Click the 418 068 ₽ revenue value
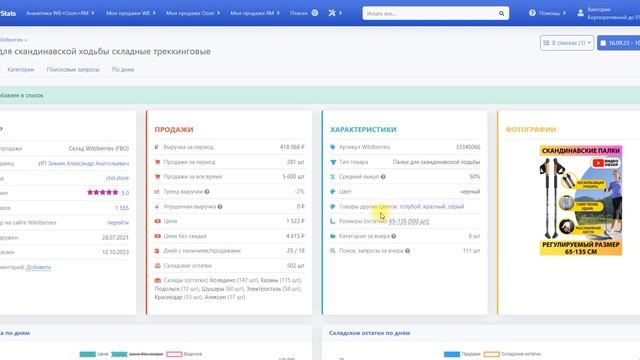Image resolution: width=640 pixels, height=360 pixels. pyautogui.click(x=292, y=147)
